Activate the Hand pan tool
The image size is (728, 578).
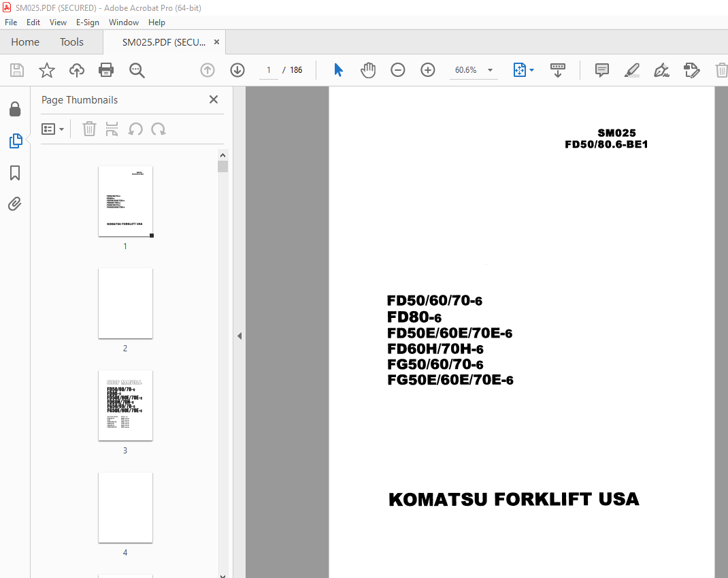pos(367,70)
